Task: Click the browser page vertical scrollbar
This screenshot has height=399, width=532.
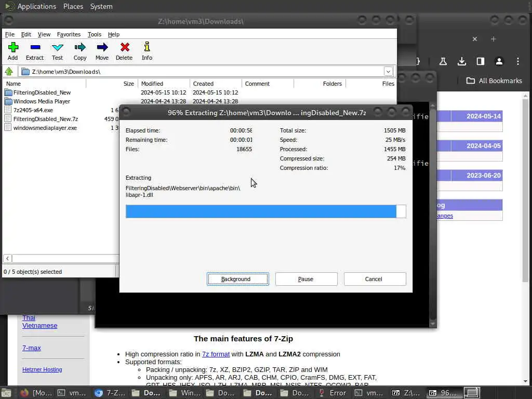Action: click(x=526, y=190)
